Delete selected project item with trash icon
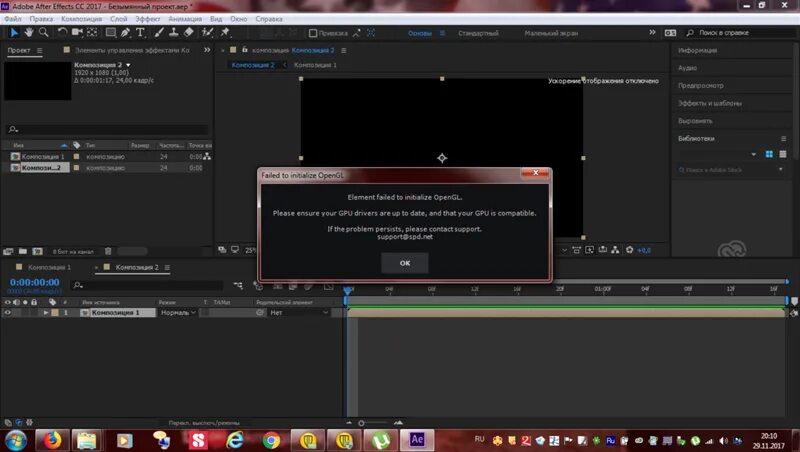This screenshot has width=800, height=452. click(108, 251)
